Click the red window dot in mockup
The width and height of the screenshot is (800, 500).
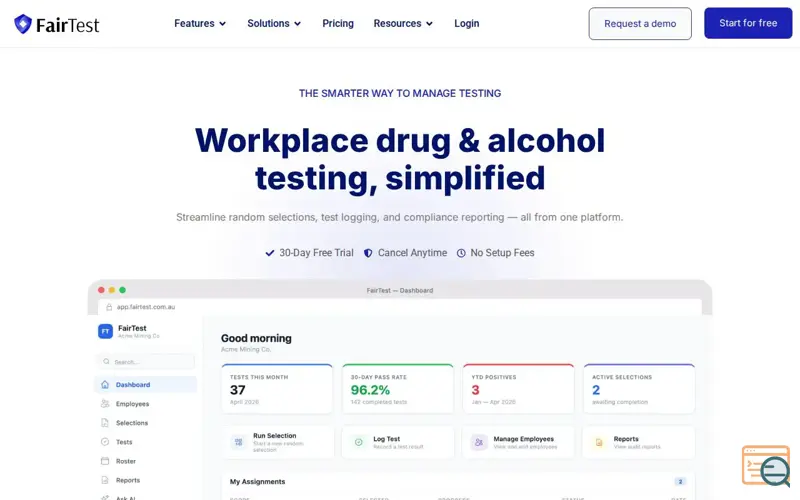[x=101, y=290]
